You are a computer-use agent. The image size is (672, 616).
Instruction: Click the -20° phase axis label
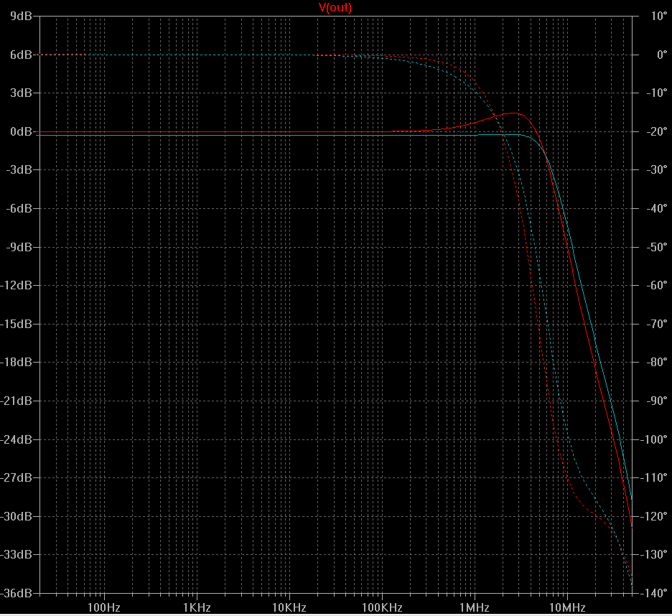[657, 131]
